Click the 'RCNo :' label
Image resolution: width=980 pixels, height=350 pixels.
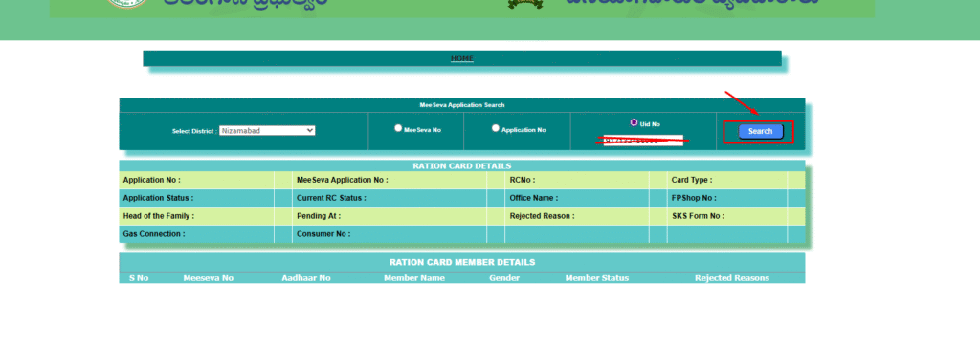(523, 180)
